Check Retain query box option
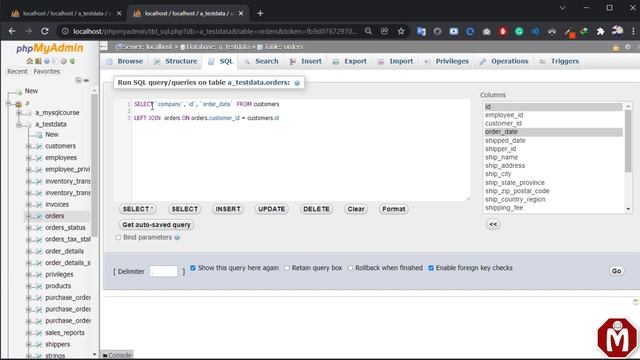 287,268
